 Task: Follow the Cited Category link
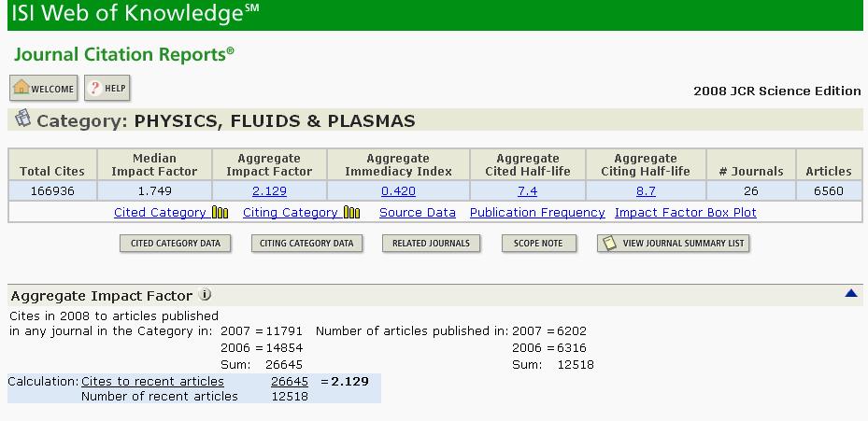click(x=160, y=213)
